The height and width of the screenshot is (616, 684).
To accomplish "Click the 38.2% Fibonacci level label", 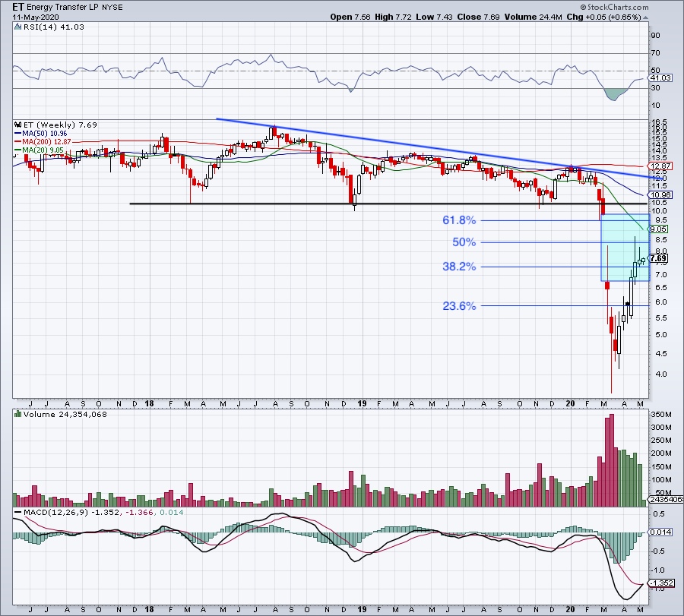I will pos(459,267).
